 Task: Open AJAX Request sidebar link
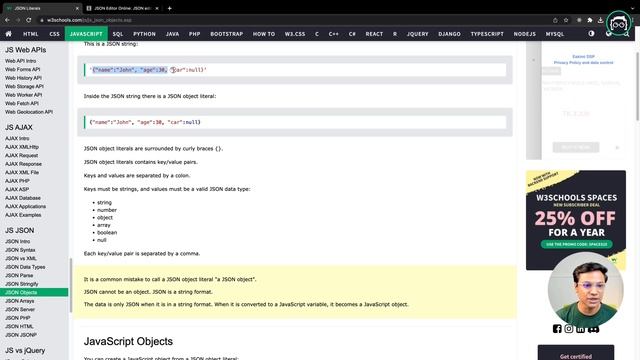pyautogui.click(x=21, y=156)
